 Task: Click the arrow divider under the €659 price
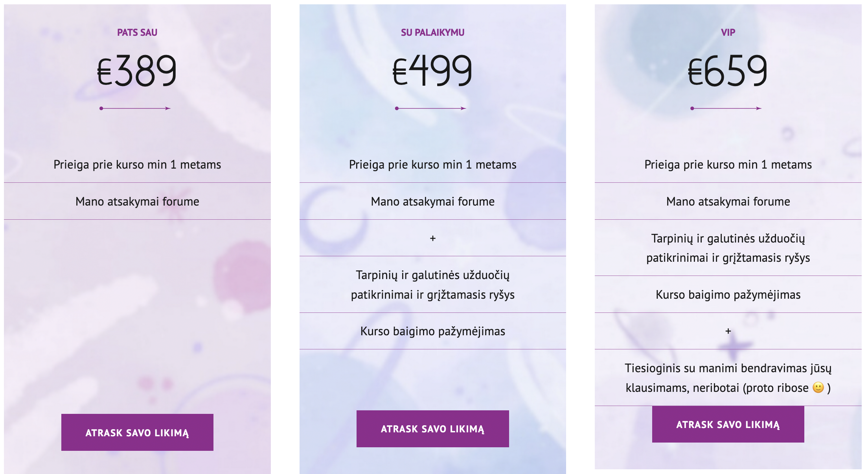pyautogui.click(x=726, y=108)
